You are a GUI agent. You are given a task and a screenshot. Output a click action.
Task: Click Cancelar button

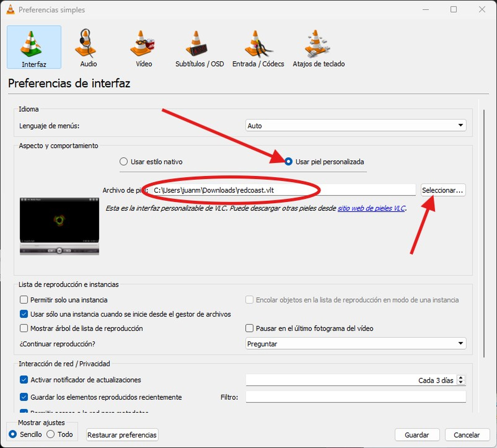pyautogui.click(x=467, y=435)
